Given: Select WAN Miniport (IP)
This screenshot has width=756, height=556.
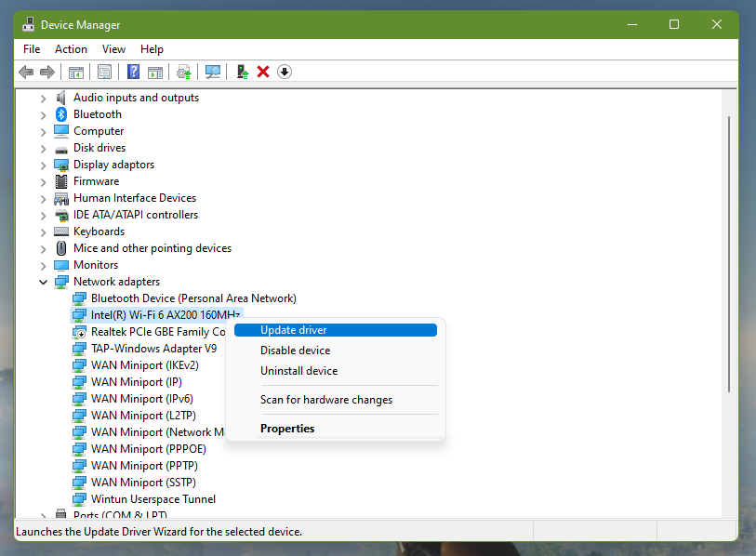Looking at the screenshot, I should point(137,382).
